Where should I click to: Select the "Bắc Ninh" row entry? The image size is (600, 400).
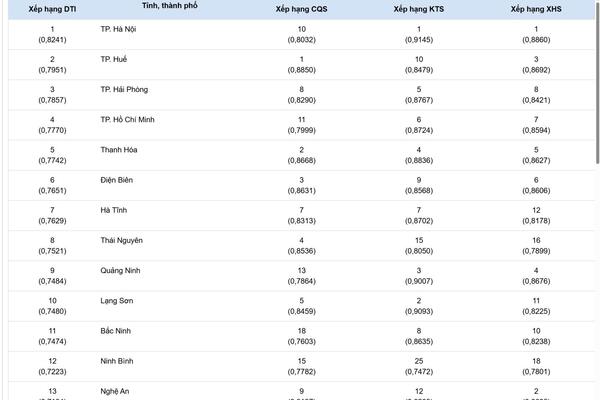pyautogui.click(x=117, y=330)
